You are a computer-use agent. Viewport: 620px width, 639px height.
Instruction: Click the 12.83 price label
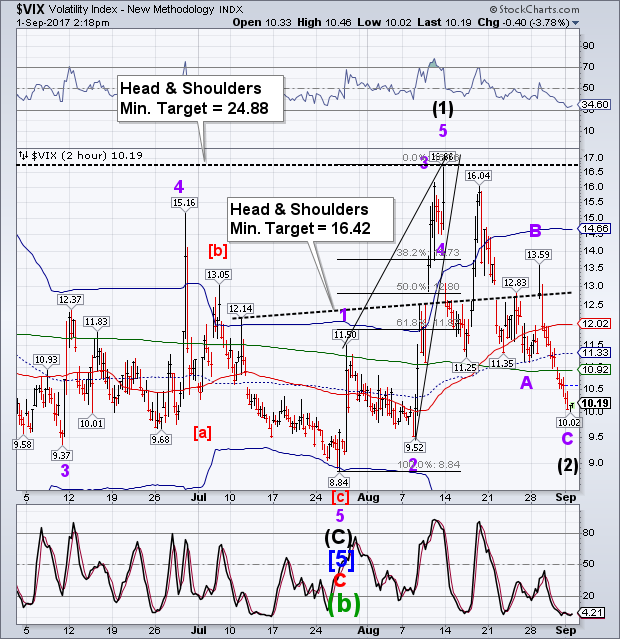point(515,283)
